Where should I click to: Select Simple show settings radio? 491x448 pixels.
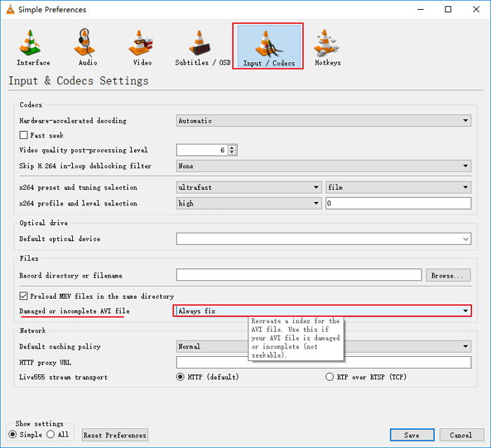point(13,434)
